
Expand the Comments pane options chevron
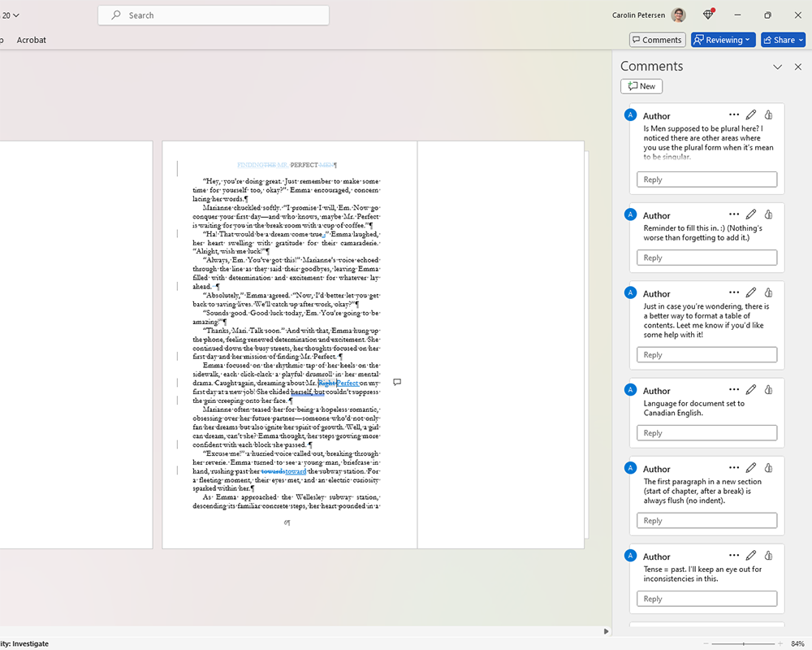click(777, 67)
